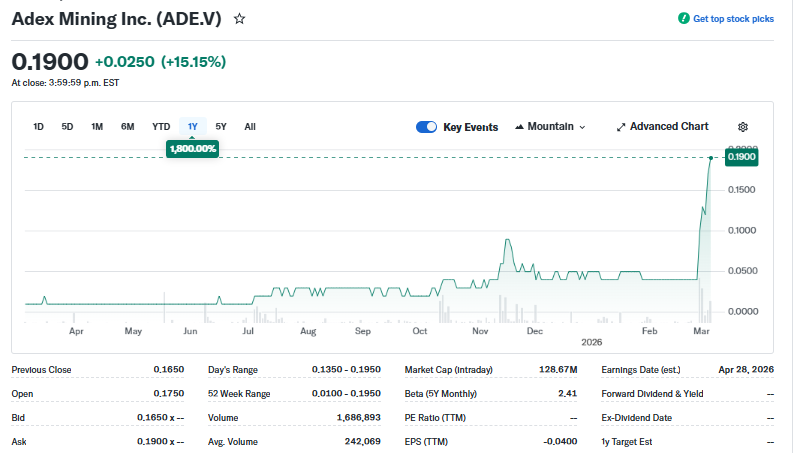Show All-time price history
Screen dimensions: 798x453
tap(250, 127)
